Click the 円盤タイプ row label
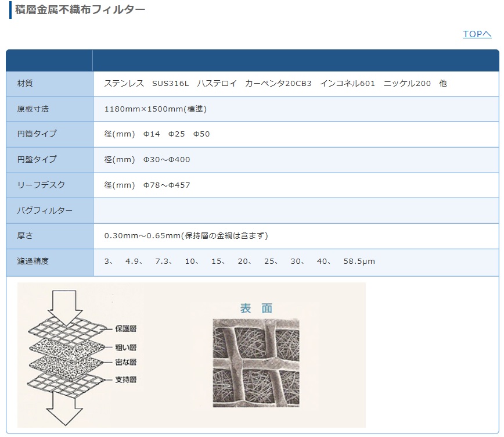The height and width of the screenshot is (437, 504). (37, 159)
